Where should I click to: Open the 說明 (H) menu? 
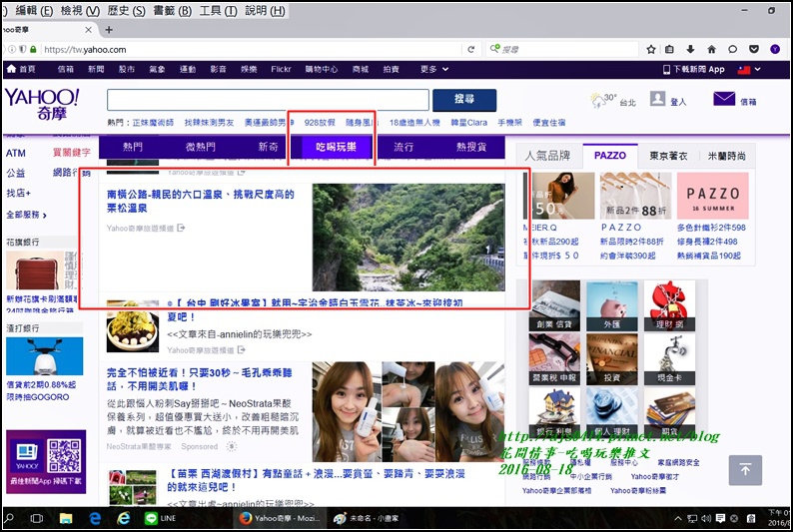pyautogui.click(x=265, y=11)
